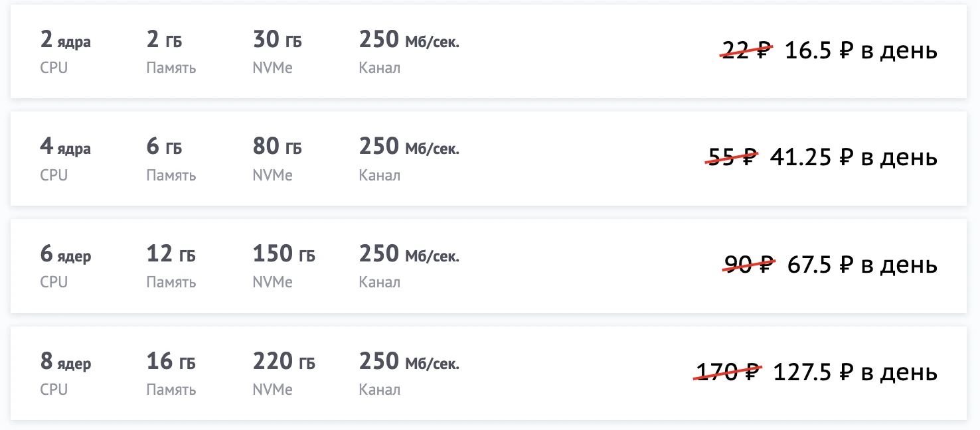Click the 67.5 ₽ в день price
The height and width of the screenshot is (430, 980).
pyautogui.click(x=862, y=265)
